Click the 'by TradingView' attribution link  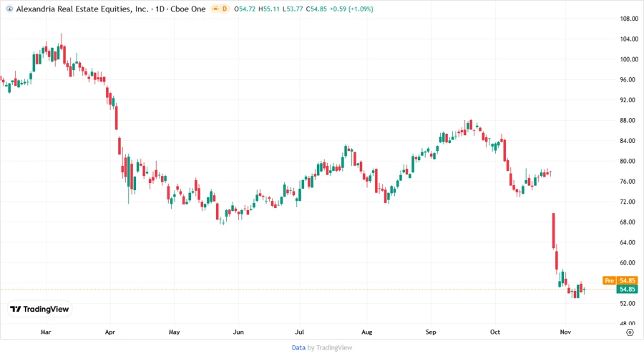tap(330, 347)
